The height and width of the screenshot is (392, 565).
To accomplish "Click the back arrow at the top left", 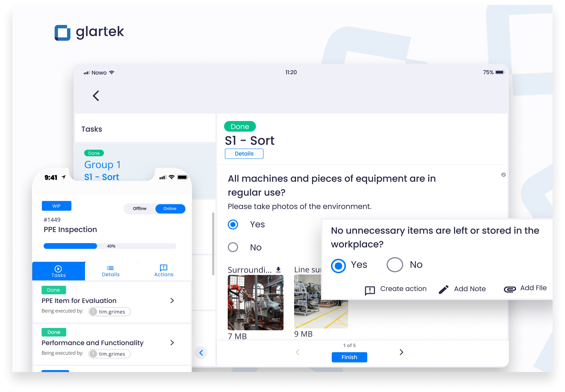I will click(96, 96).
